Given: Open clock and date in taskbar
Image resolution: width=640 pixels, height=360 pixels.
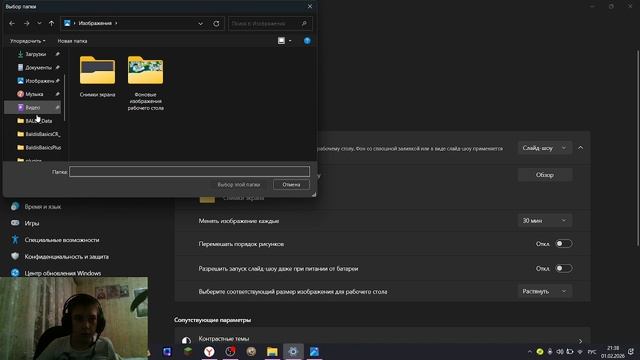Looking at the screenshot, I should pyautogui.click(x=613, y=352).
